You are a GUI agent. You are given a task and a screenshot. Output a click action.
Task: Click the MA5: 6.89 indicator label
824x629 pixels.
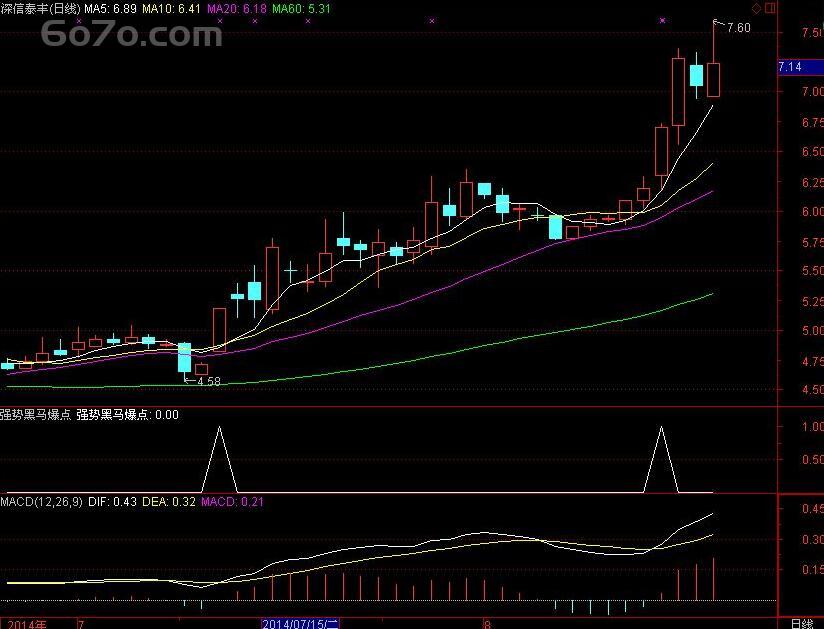click(x=110, y=8)
